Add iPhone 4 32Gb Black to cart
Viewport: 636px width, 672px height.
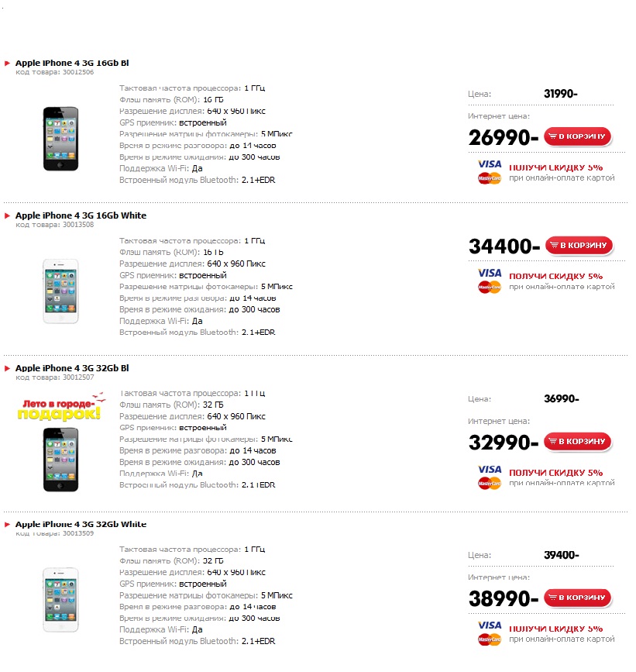click(x=577, y=442)
